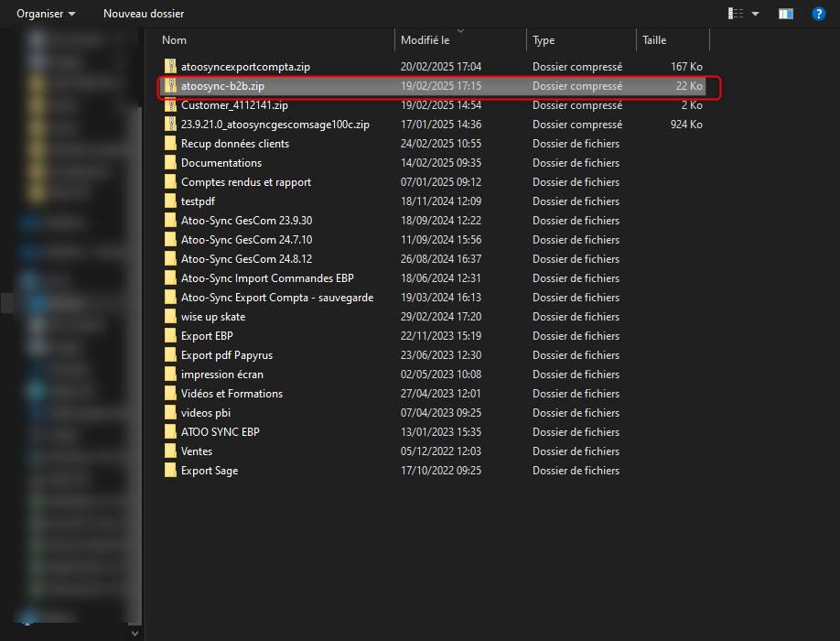Select the Atoo-Sync GesCom 23.9.30 folder icon
The image size is (840, 641).
(170, 221)
